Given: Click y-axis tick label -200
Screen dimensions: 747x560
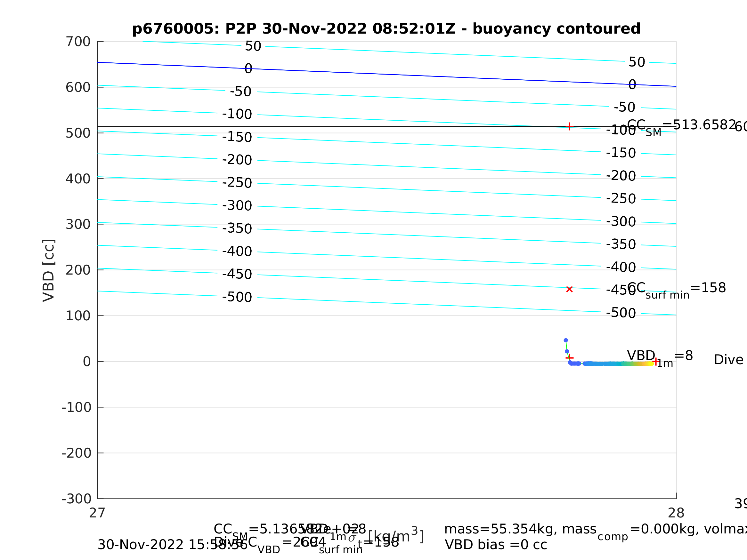Looking at the screenshot, I should click(x=77, y=453).
